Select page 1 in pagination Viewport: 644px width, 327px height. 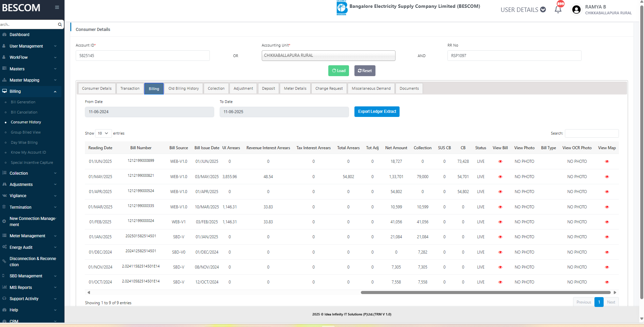tap(599, 302)
